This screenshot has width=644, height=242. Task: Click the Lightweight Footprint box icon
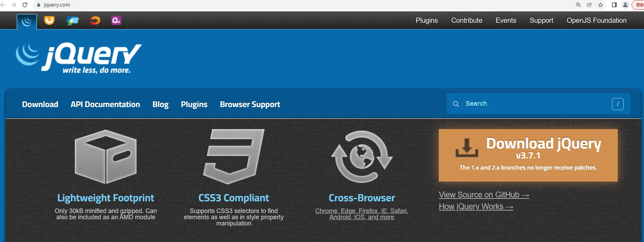(106, 157)
